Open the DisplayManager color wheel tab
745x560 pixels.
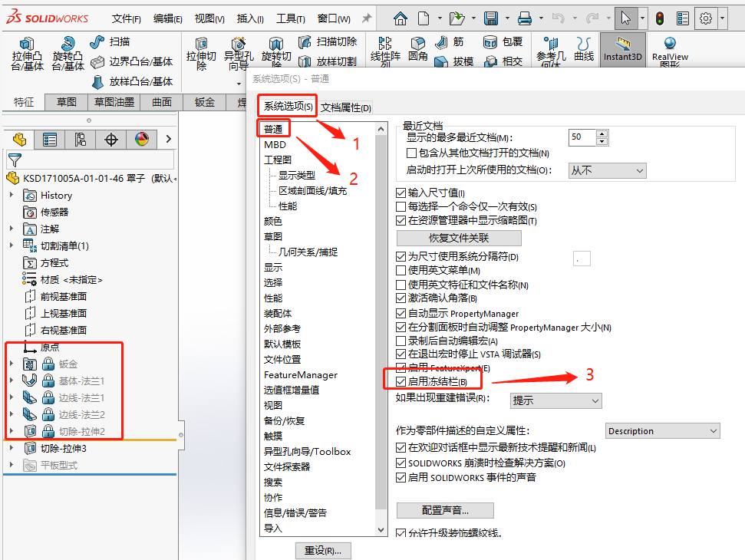(x=142, y=139)
